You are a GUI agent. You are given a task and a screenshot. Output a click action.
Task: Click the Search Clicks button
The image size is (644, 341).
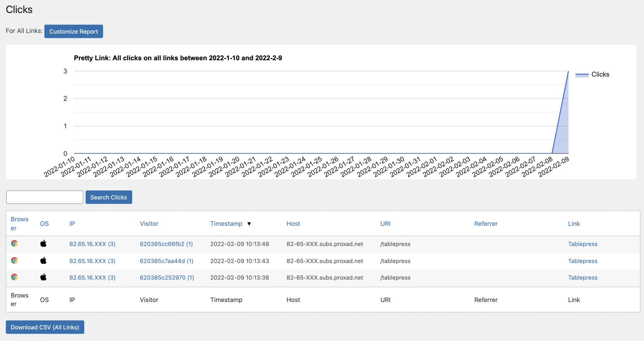[x=108, y=197]
